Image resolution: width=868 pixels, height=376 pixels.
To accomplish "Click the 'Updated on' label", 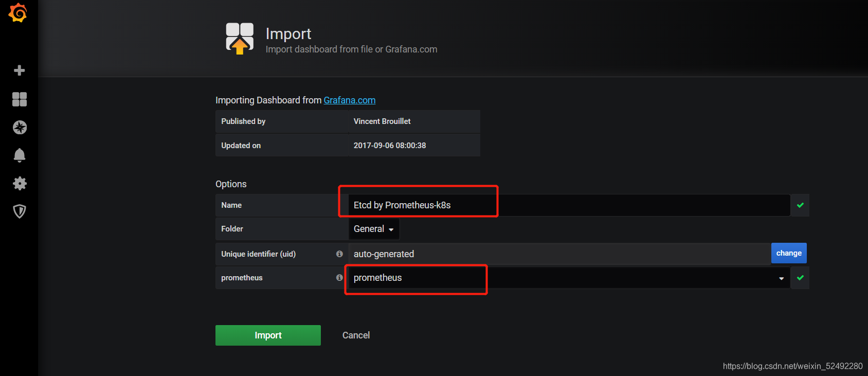I will [x=241, y=146].
